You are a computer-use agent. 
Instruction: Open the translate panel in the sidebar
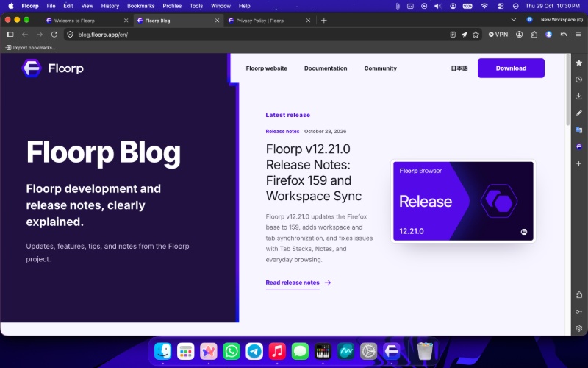coord(579,130)
